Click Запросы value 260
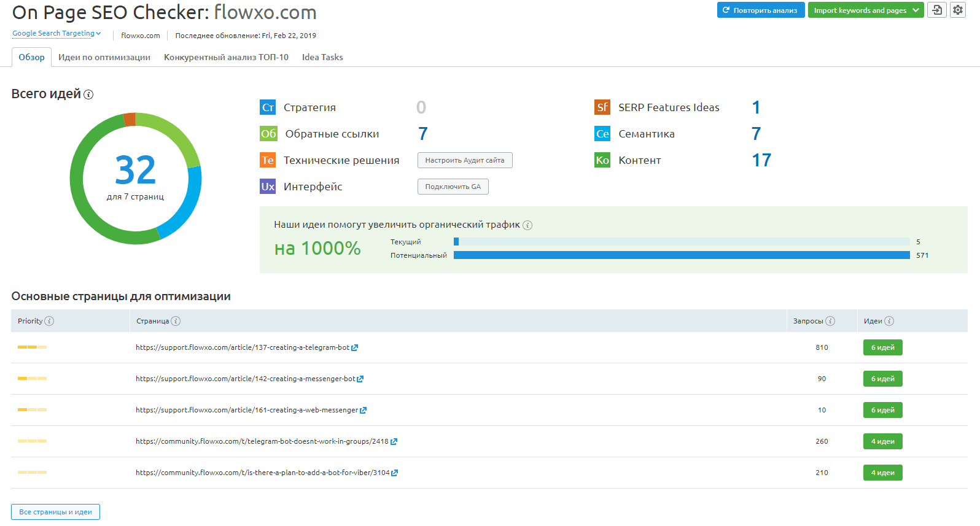 [x=822, y=441]
